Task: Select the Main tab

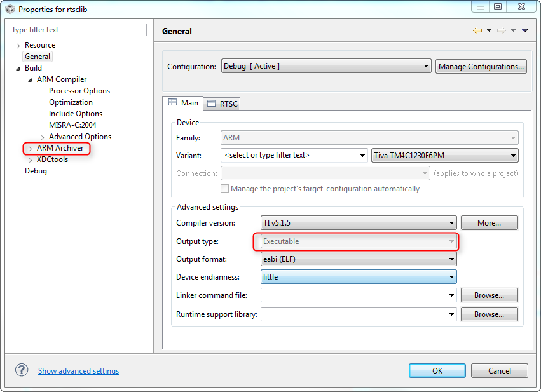Action: tap(183, 103)
